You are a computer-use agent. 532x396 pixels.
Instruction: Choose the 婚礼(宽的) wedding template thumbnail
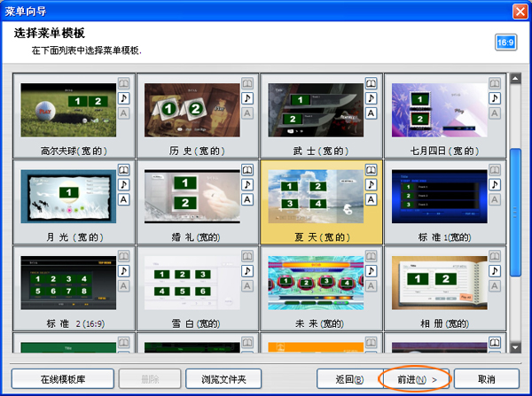(192, 197)
